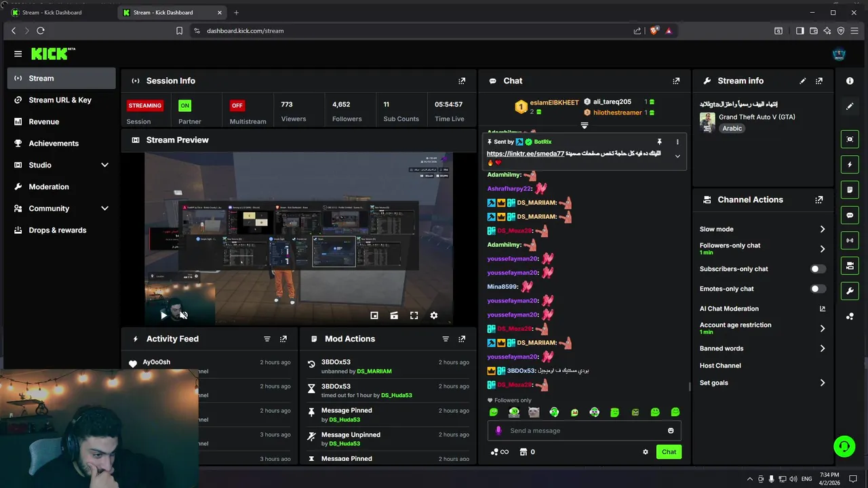
Task: Toggle Mod Actions document widget in sidebar
Action: (850, 190)
